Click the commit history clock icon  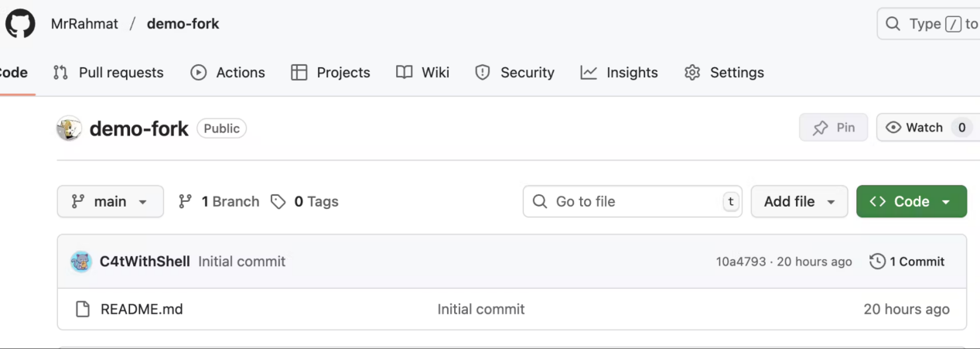877,262
